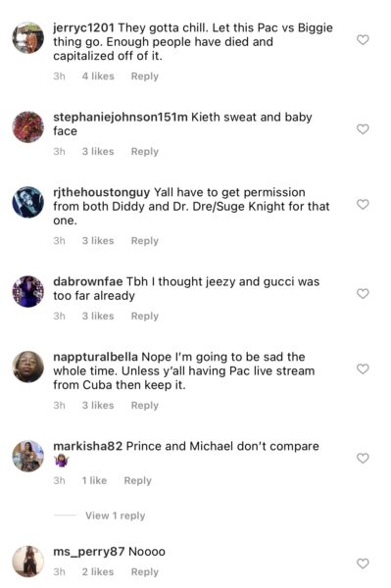Open jerryc1201's profile picture
Viewport: 391px width, 588px height.
(x=28, y=37)
